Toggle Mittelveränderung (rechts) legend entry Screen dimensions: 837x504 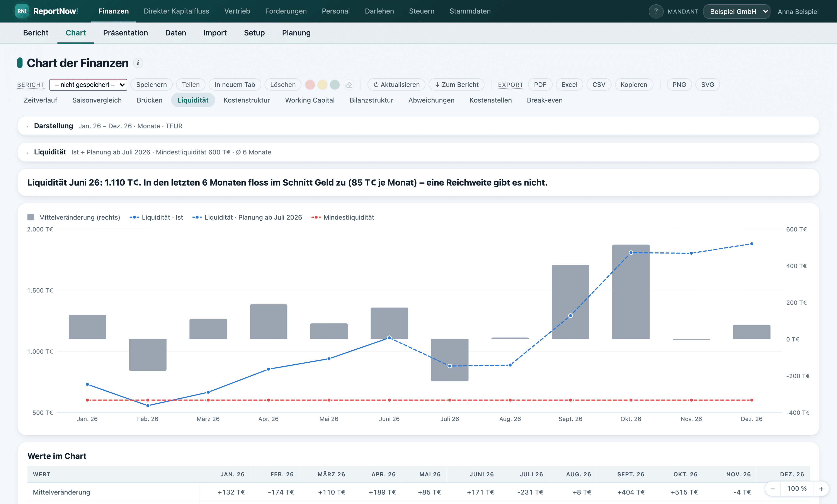[x=74, y=217]
